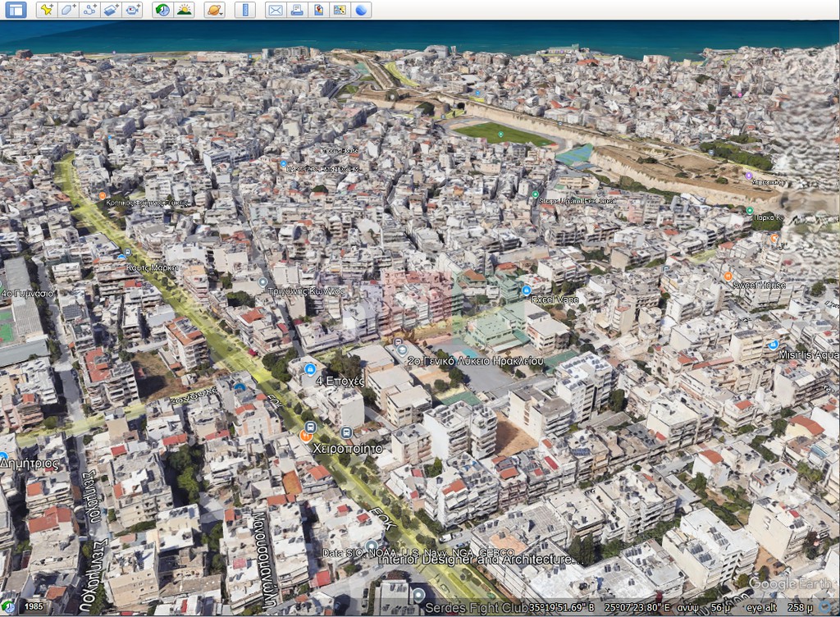Viewport: 840px width, 617px height.
Task: Click the 2ο Γενικό Λύκειο Ηρακλείου marker
Action: (402, 351)
